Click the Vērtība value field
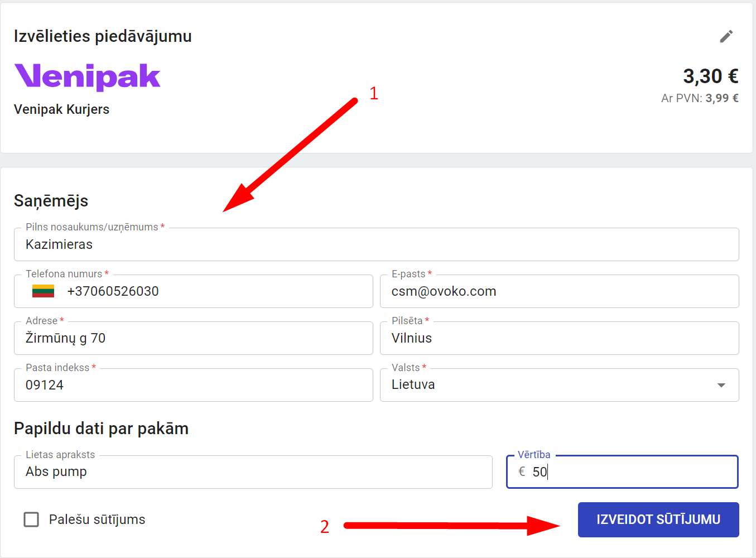The width and height of the screenshot is (756, 558). (x=622, y=472)
